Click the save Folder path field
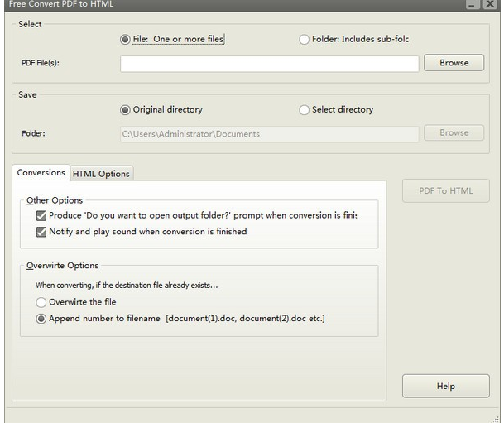This screenshot has width=504, height=423. click(x=269, y=133)
